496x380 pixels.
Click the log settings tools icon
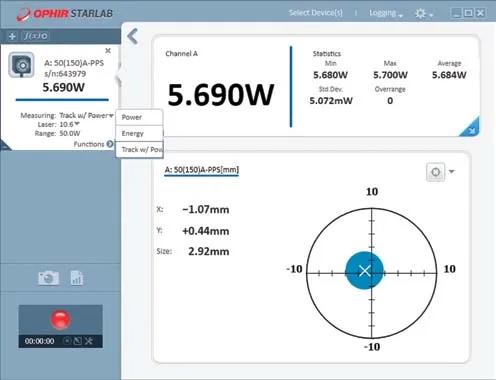click(x=89, y=341)
